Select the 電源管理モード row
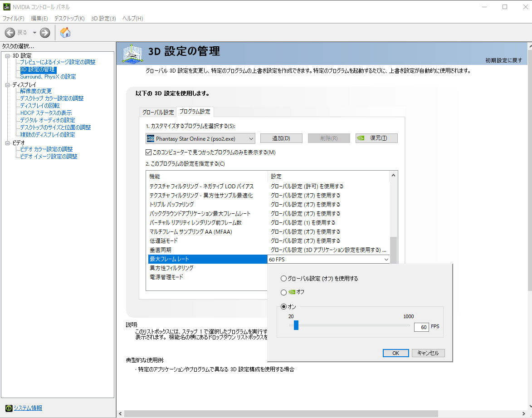The height and width of the screenshot is (418, 532). (208, 277)
